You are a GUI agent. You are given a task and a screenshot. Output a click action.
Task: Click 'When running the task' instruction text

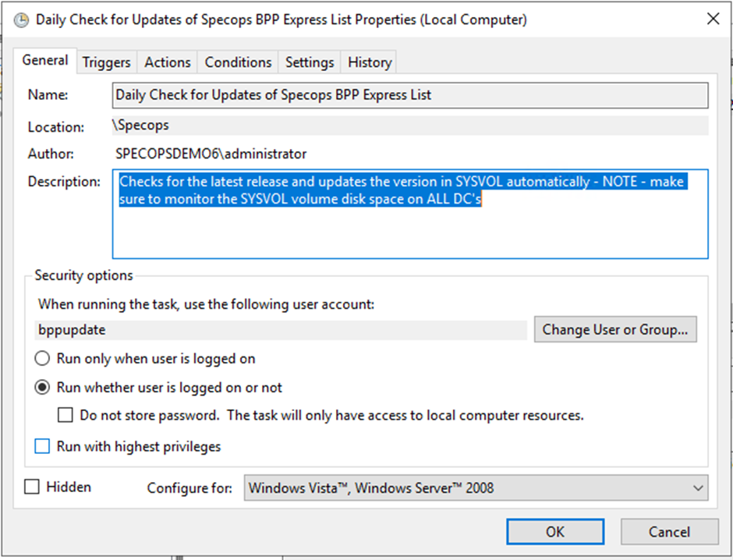(206, 304)
